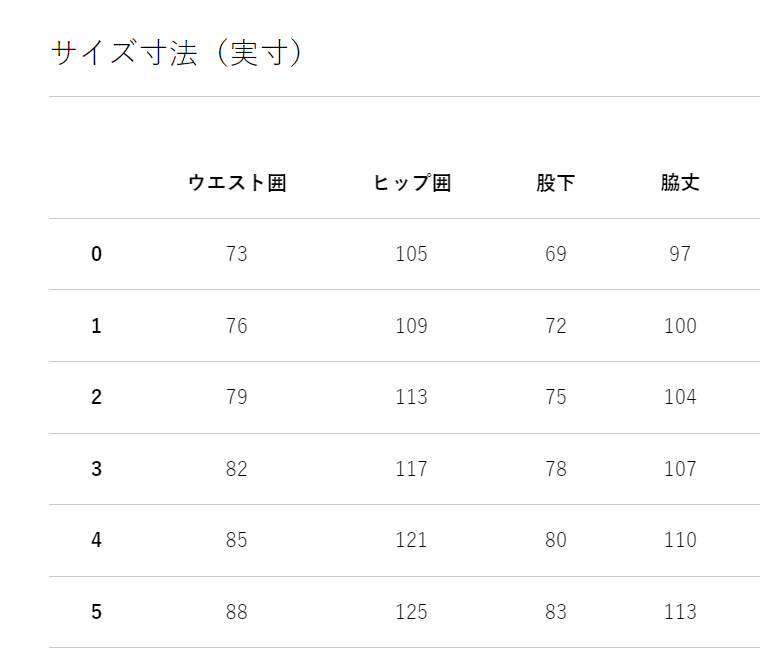Image resolution: width=760 pixels, height=654 pixels.
Task: Click hip value 109 in size 1 row
Action: click(x=411, y=326)
